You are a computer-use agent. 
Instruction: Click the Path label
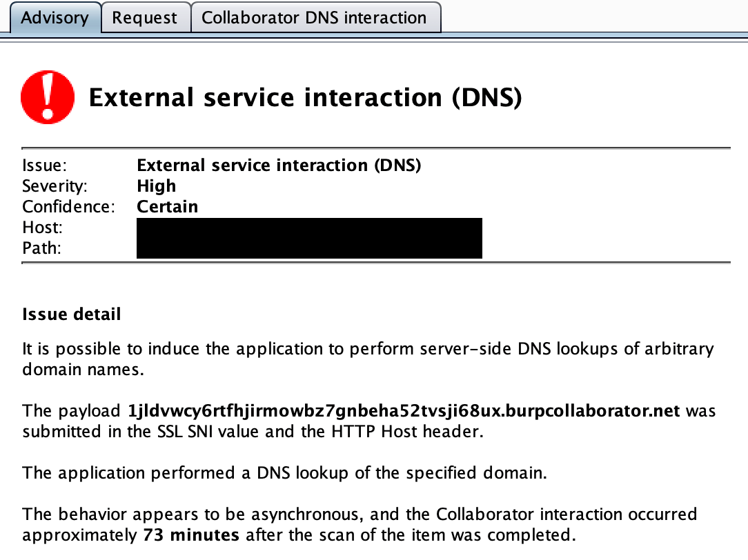click(x=39, y=248)
